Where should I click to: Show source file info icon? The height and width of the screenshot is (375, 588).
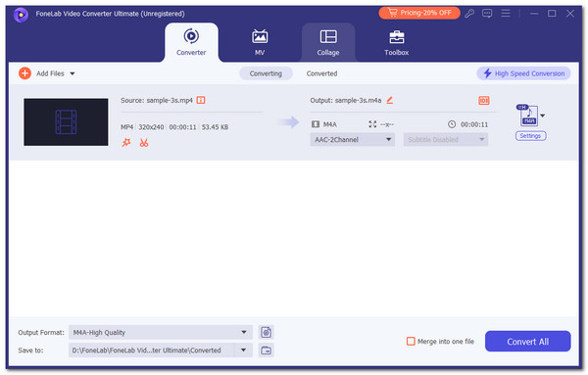tap(201, 101)
